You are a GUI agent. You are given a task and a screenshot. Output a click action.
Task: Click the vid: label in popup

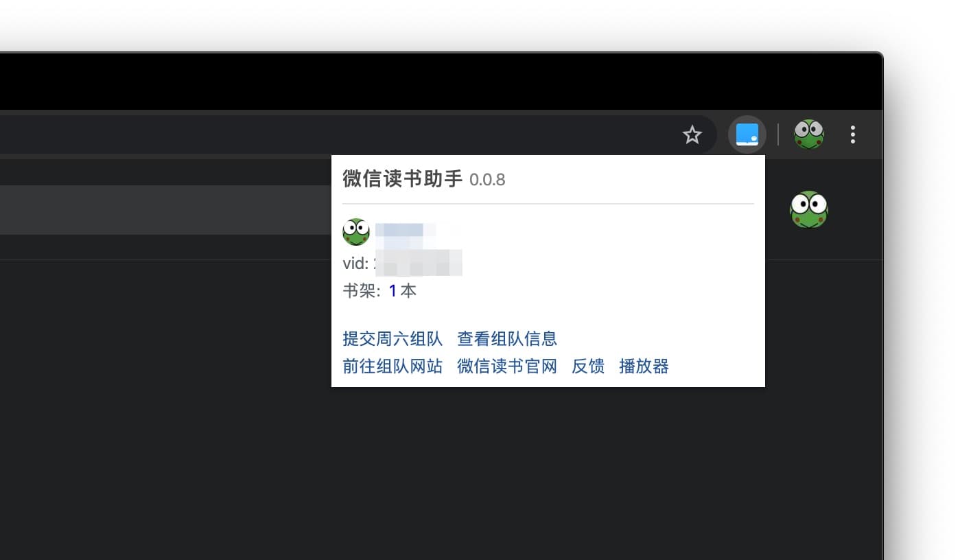[356, 264]
